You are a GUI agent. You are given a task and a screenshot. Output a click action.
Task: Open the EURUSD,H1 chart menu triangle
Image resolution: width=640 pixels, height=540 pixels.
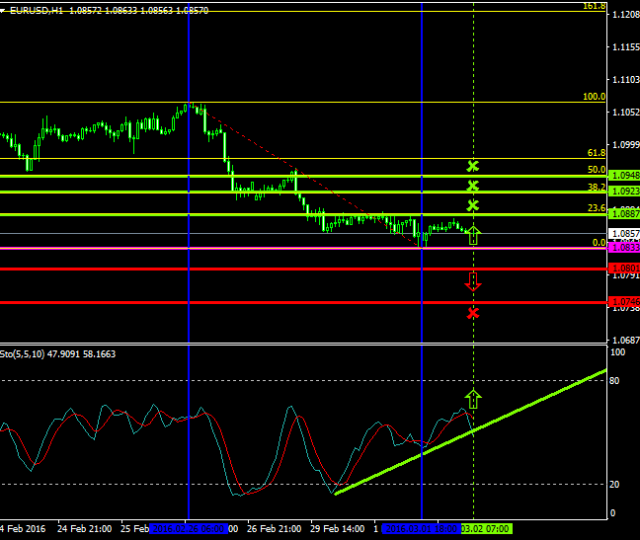pyautogui.click(x=6, y=9)
